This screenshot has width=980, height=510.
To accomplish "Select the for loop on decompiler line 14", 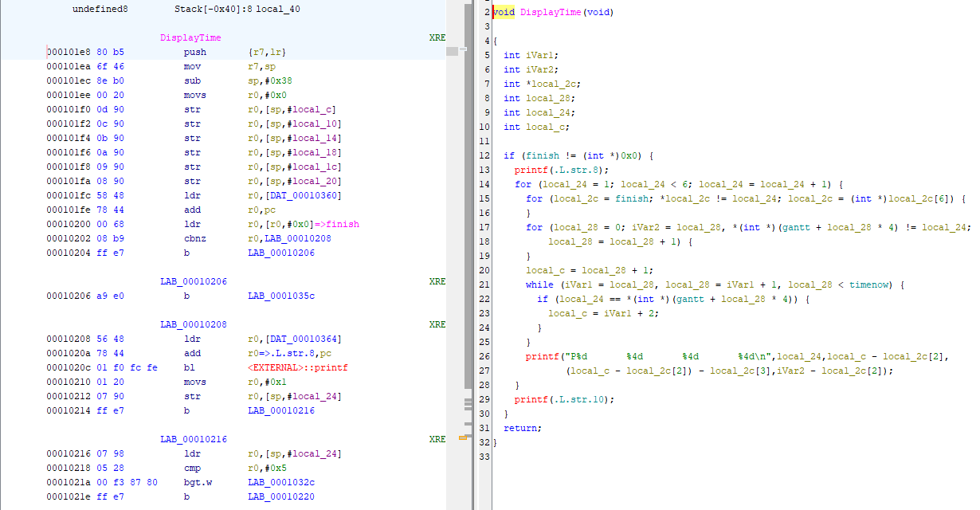I will coord(679,184).
